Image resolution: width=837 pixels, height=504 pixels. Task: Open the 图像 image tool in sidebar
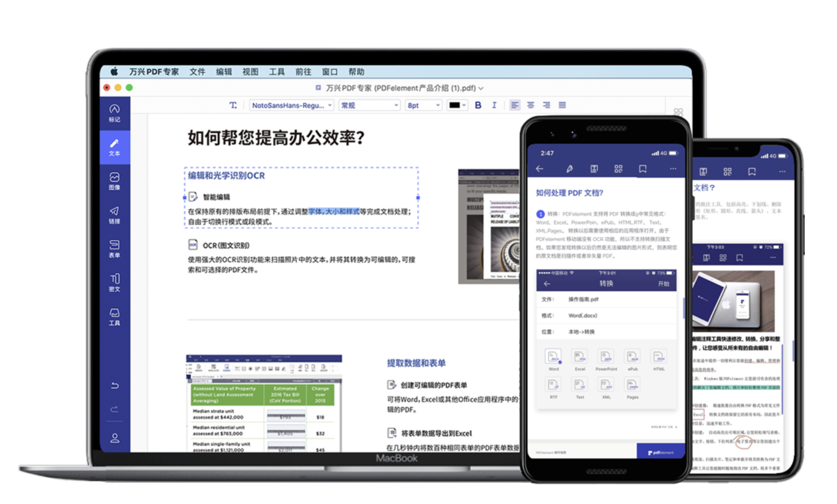coord(114,181)
